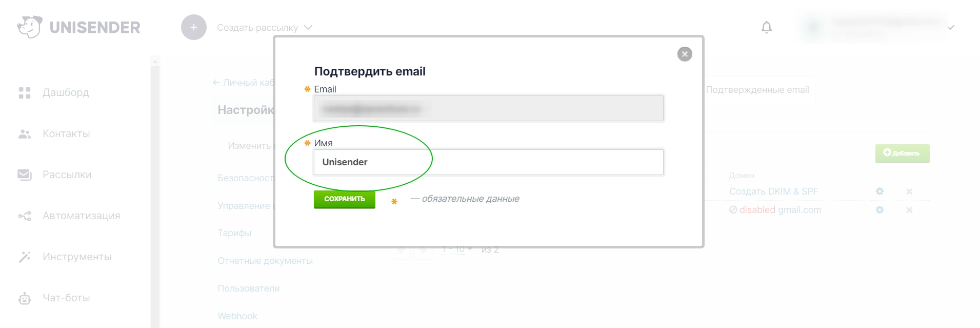Image resolution: width=980 pixels, height=328 pixels.
Task: Click the Unisender logo
Action: click(x=78, y=27)
